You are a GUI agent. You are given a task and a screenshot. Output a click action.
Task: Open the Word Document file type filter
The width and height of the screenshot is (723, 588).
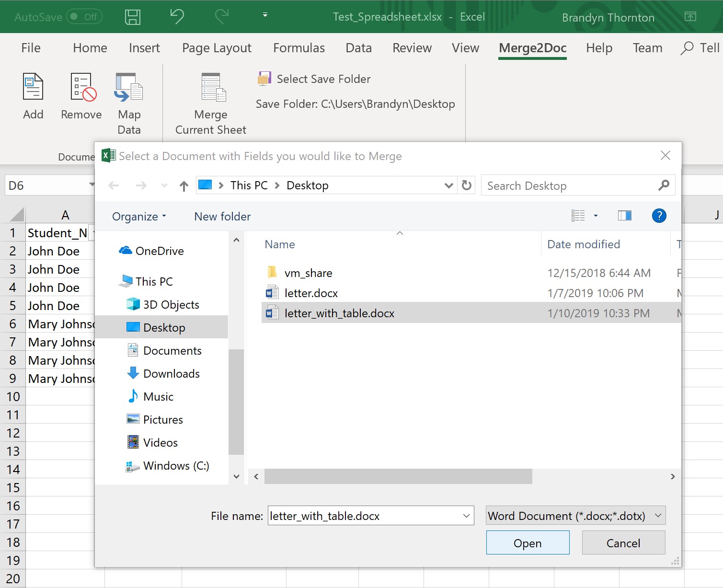click(x=575, y=516)
